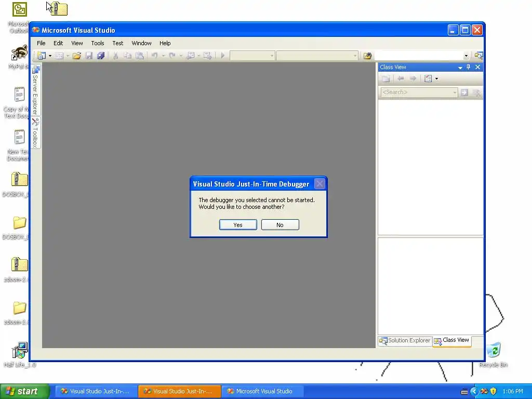Viewport: 532px width, 399px height.
Task: Click the Save All icon
Action: click(x=101, y=56)
